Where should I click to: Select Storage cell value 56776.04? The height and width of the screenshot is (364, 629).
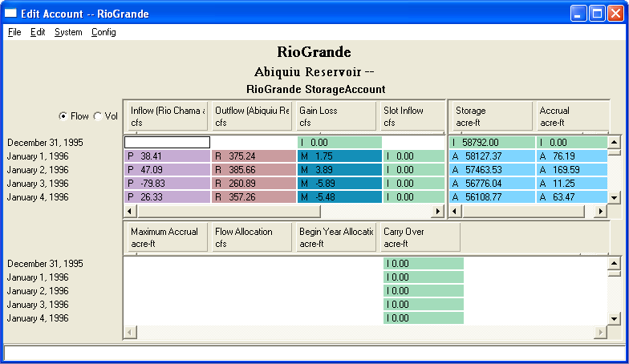492,183
